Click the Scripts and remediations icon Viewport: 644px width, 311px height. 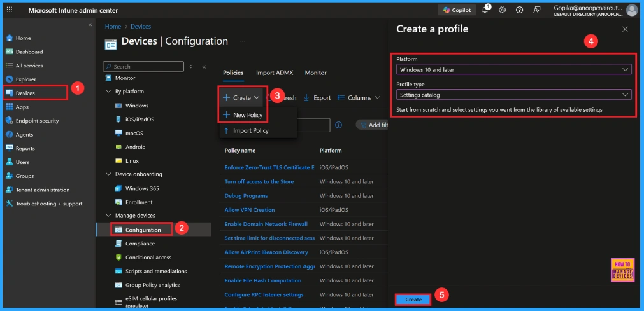point(118,271)
